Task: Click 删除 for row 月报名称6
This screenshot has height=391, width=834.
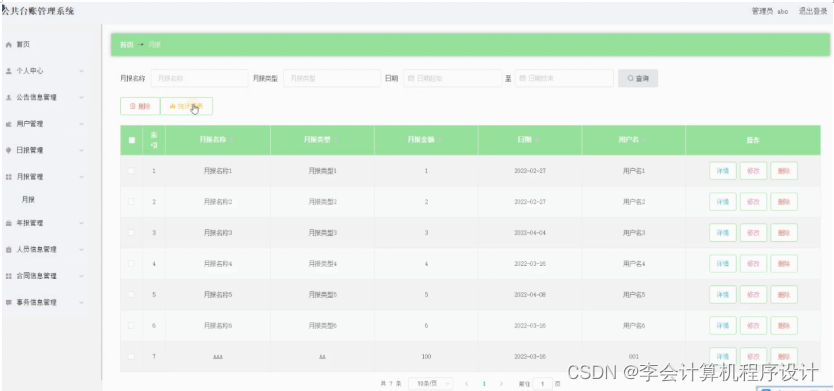Action: [x=784, y=325]
